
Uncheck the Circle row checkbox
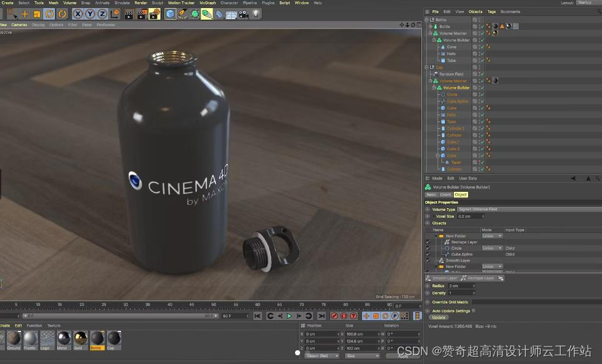click(x=428, y=248)
